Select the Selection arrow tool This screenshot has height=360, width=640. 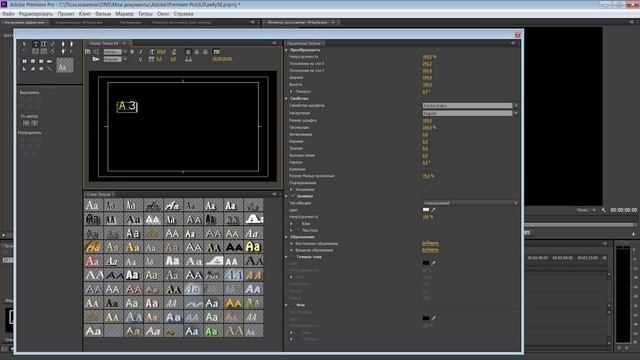tap(24, 44)
